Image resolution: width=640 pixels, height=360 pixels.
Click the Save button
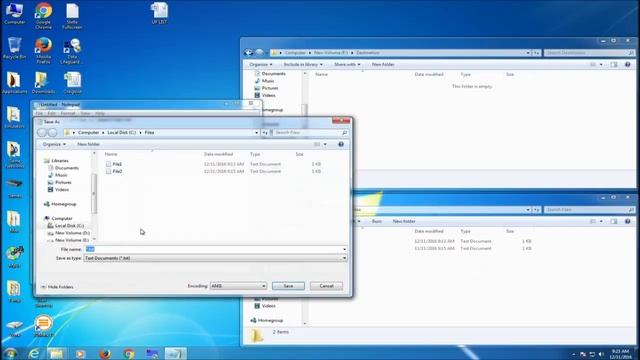point(288,286)
